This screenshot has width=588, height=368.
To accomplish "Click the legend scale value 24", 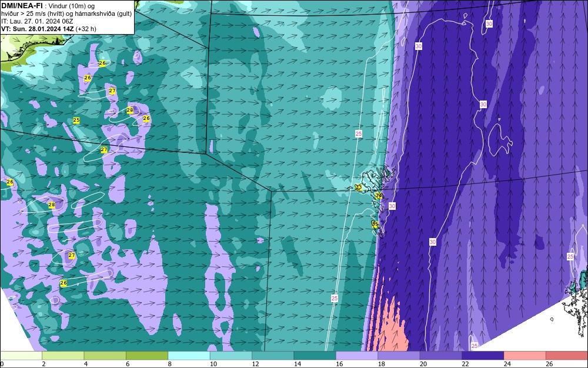I will point(507,364).
